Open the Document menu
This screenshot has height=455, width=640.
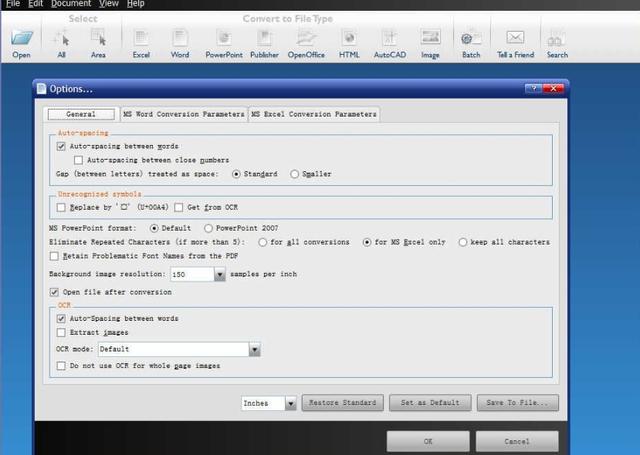71,4
